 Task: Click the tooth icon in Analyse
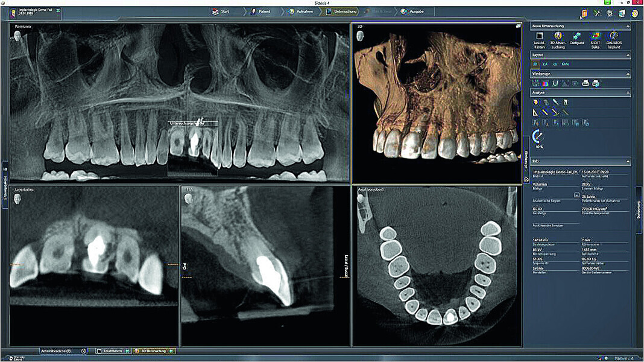566,103
